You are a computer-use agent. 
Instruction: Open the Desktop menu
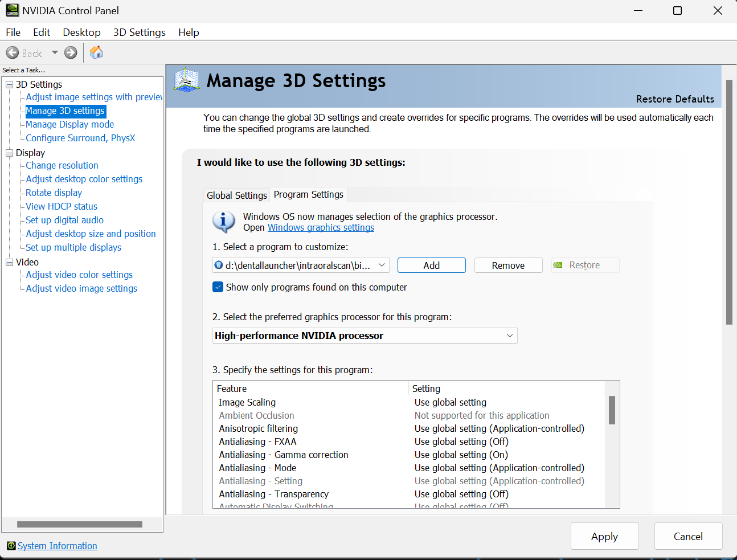point(81,32)
